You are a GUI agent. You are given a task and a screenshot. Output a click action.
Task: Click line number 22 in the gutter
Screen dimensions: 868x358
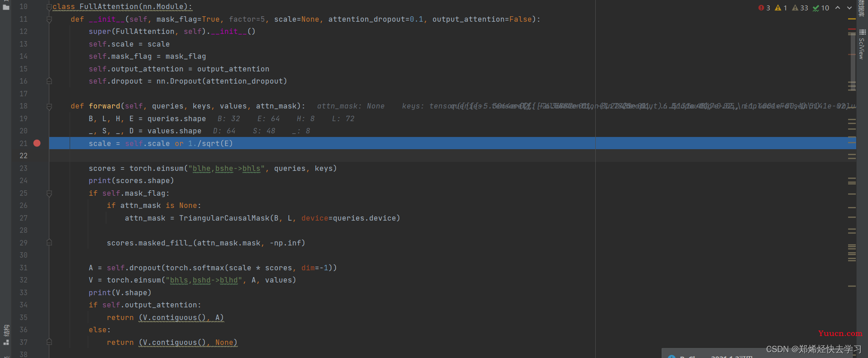pyautogui.click(x=24, y=156)
